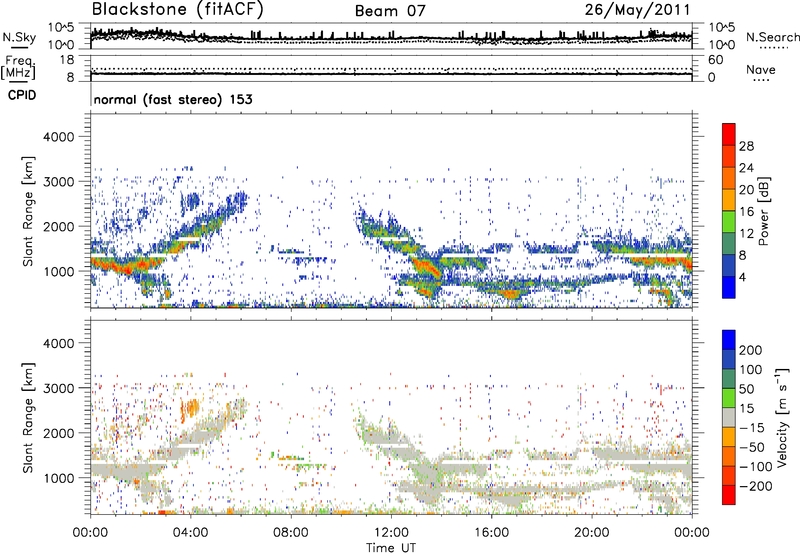Click the "CPID" row label
The height and width of the screenshot is (554, 800).
(x=22, y=95)
